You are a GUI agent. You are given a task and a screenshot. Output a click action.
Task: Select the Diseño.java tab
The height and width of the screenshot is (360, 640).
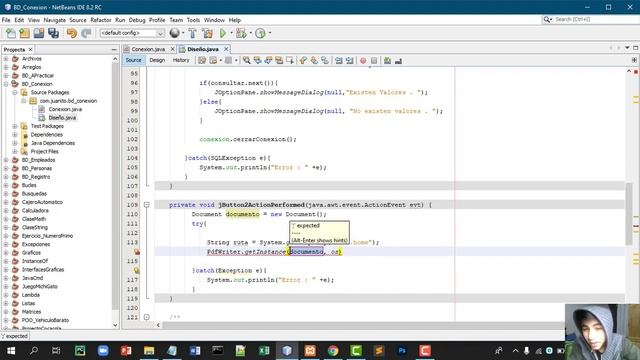tap(203, 49)
